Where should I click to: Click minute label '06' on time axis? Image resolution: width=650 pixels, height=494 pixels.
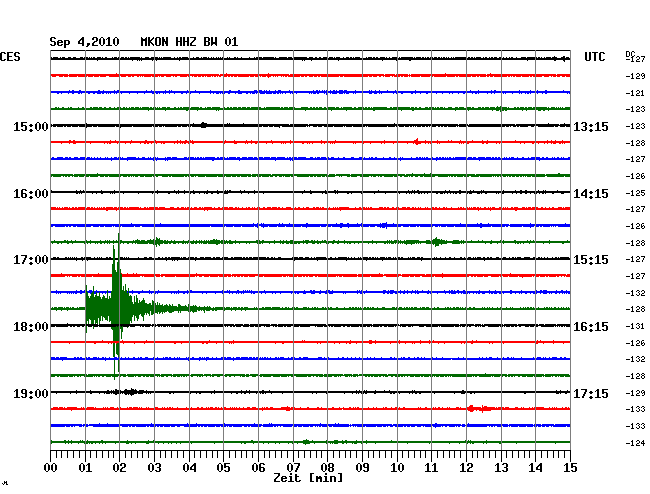click(258, 467)
